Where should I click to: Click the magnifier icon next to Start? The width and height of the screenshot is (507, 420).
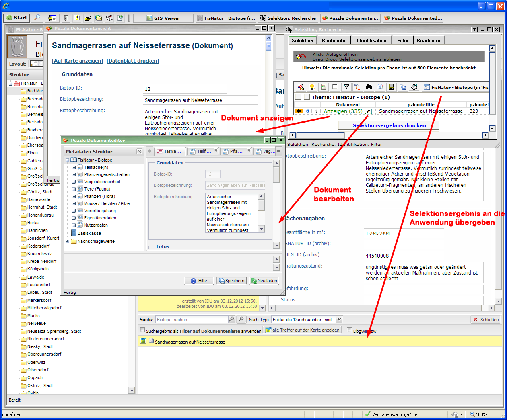click(x=37, y=18)
